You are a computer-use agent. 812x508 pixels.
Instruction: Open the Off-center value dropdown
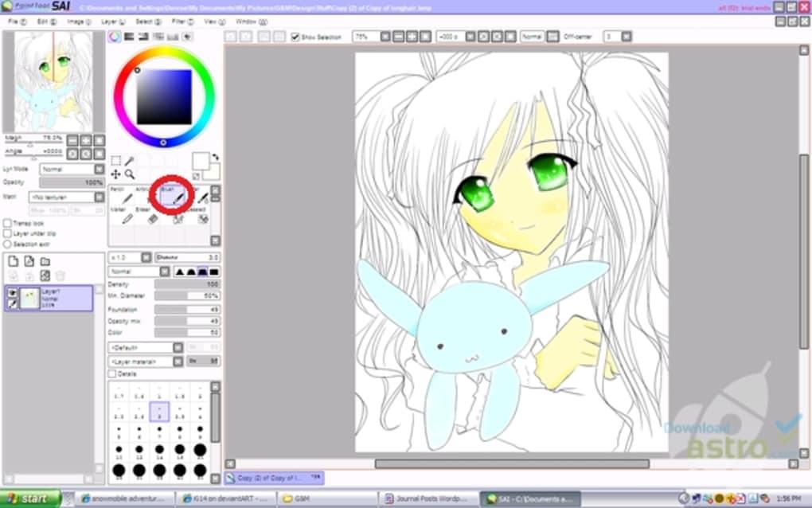(626, 37)
